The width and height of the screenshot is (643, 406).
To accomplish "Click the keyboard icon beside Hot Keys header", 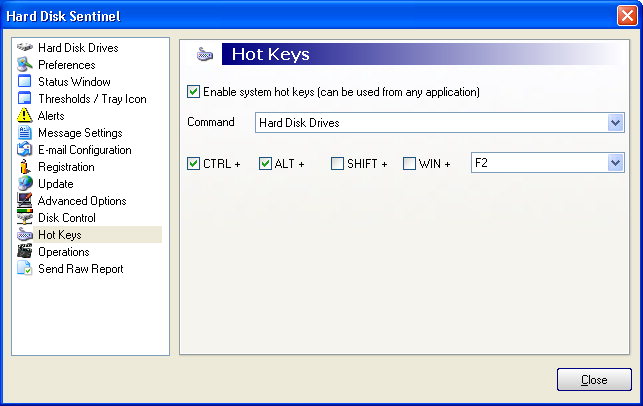I will point(205,55).
